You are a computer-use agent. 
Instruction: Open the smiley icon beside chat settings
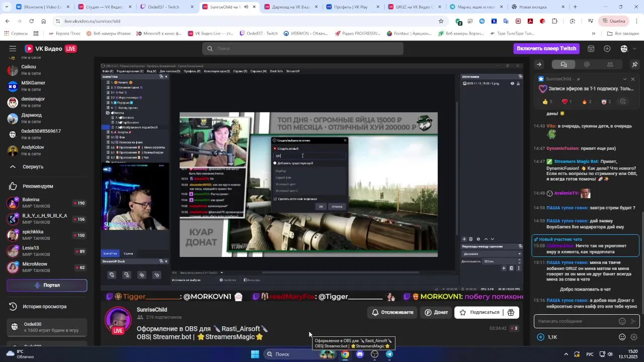coord(622,337)
